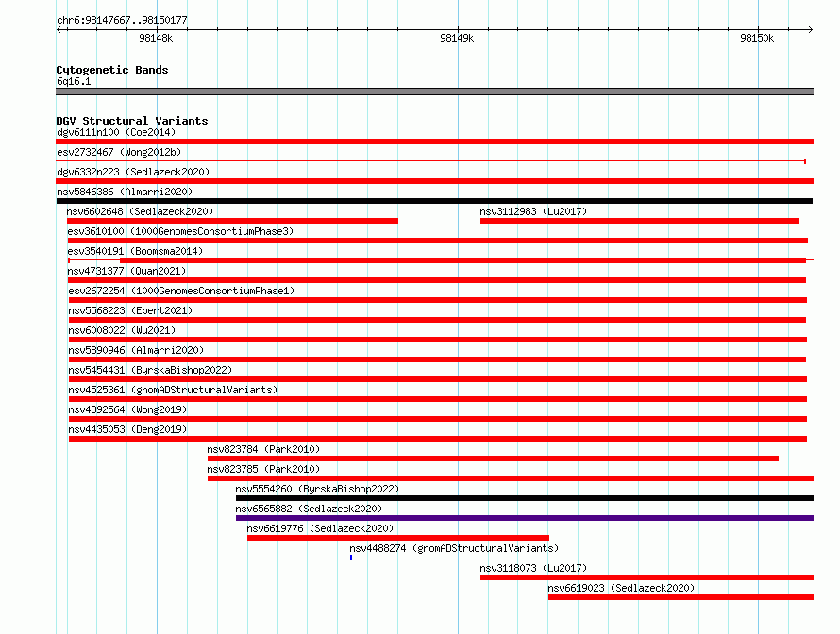Image resolution: width=840 pixels, height=634 pixels.
Task: Open variant nsv5890946 (Almarri2020) label
Action: [136, 350]
